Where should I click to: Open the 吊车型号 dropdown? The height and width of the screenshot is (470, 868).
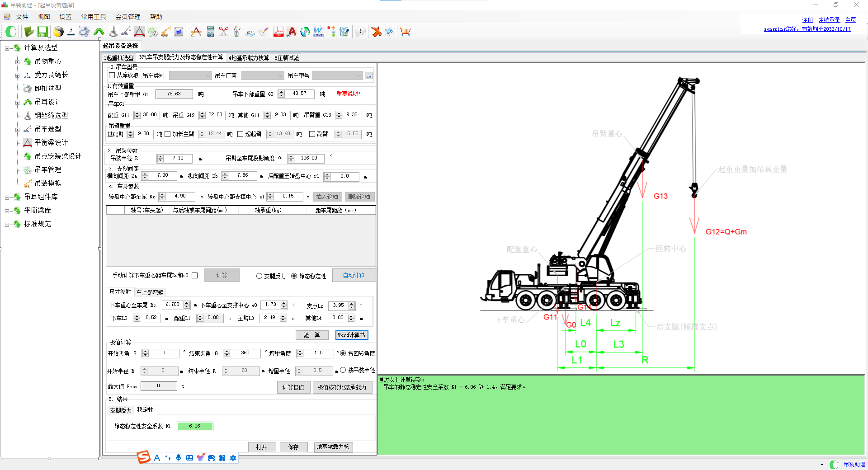coord(337,75)
